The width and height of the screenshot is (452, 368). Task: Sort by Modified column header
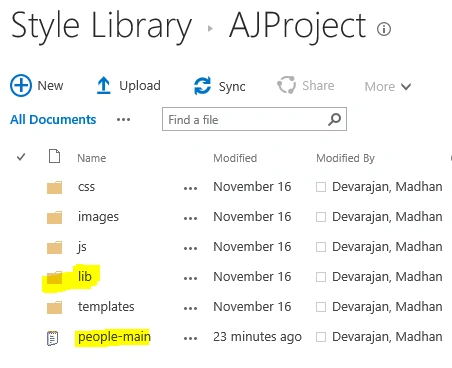point(235,158)
